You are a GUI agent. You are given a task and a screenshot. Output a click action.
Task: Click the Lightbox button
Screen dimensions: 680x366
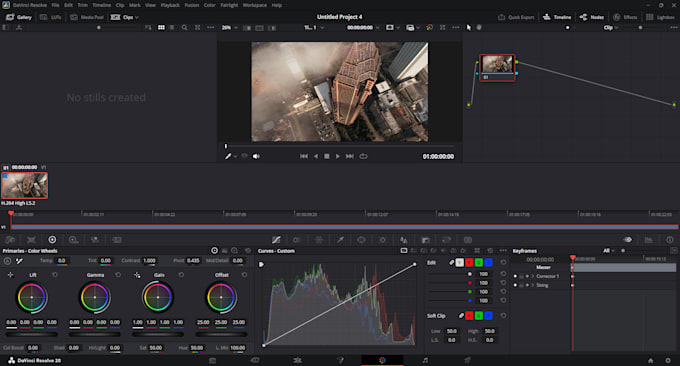(660, 17)
